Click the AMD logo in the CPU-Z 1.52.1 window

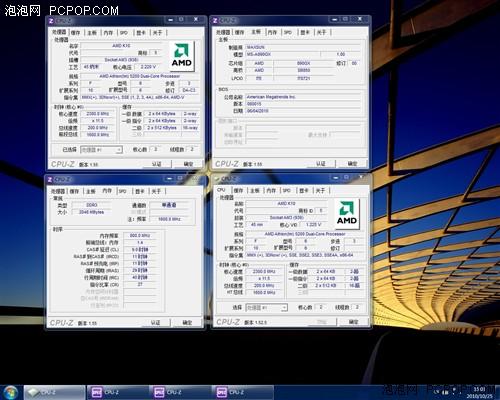click(347, 214)
